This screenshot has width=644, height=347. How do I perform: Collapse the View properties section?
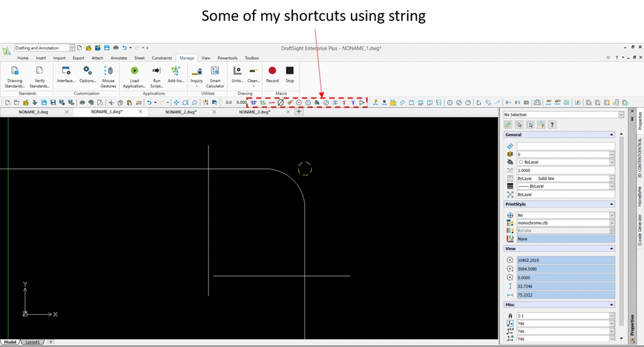(x=611, y=249)
